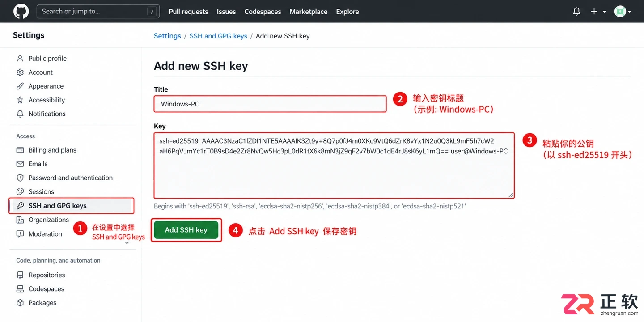Open the user avatar menu
The height and width of the screenshot is (322, 644).
[x=623, y=12]
